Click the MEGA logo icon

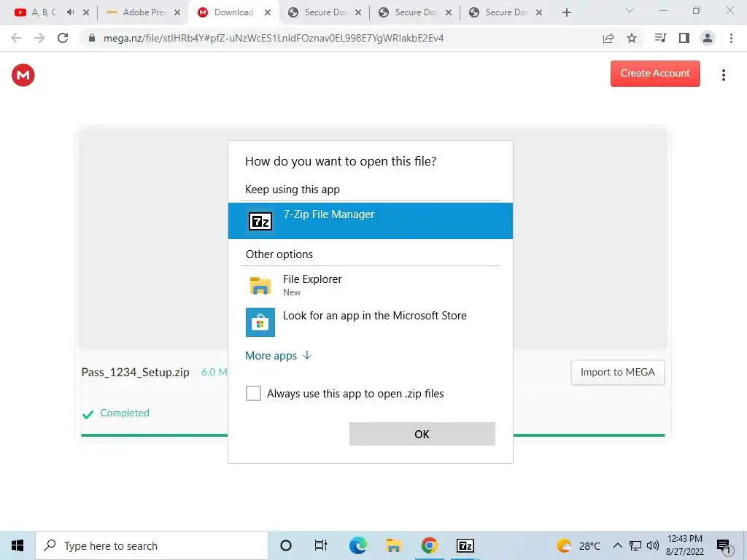tap(23, 75)
